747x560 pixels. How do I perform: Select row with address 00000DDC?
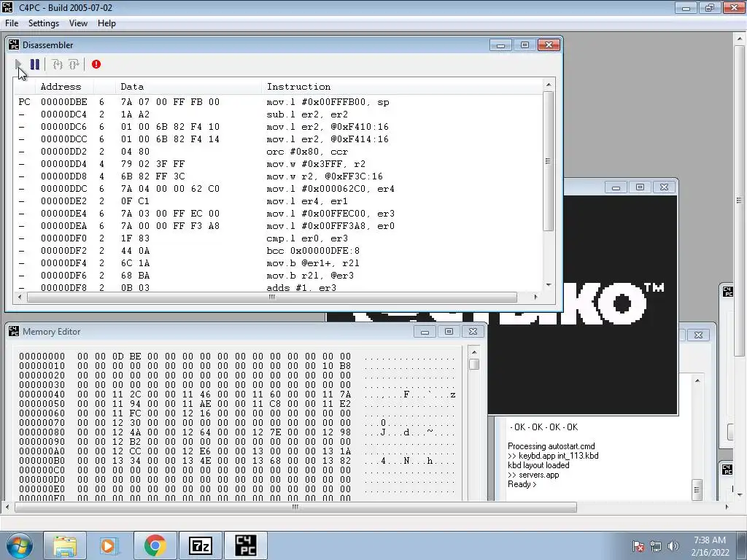(x=279, y=189)
